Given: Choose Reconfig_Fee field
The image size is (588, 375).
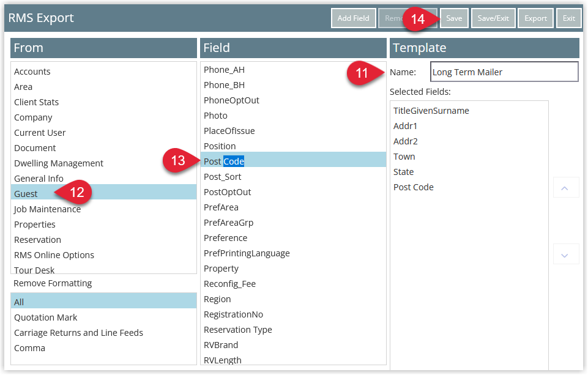Looking at the screenshot, I should click(293, 284).
